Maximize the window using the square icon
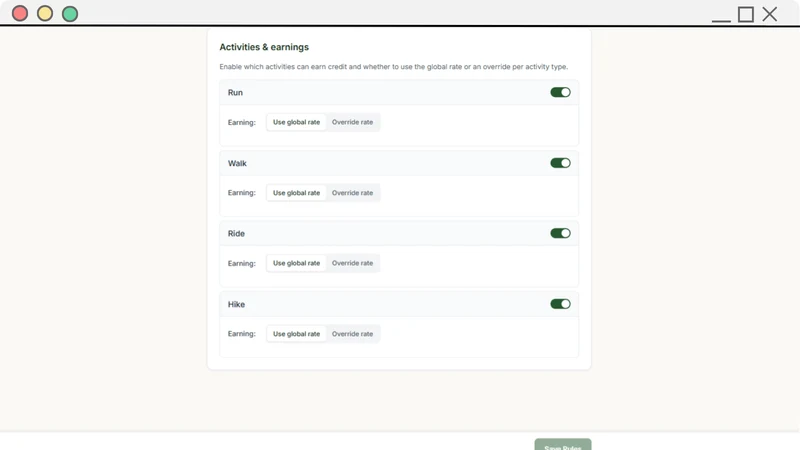The width and height of the screenshot is (800, 450). point(746,14)
